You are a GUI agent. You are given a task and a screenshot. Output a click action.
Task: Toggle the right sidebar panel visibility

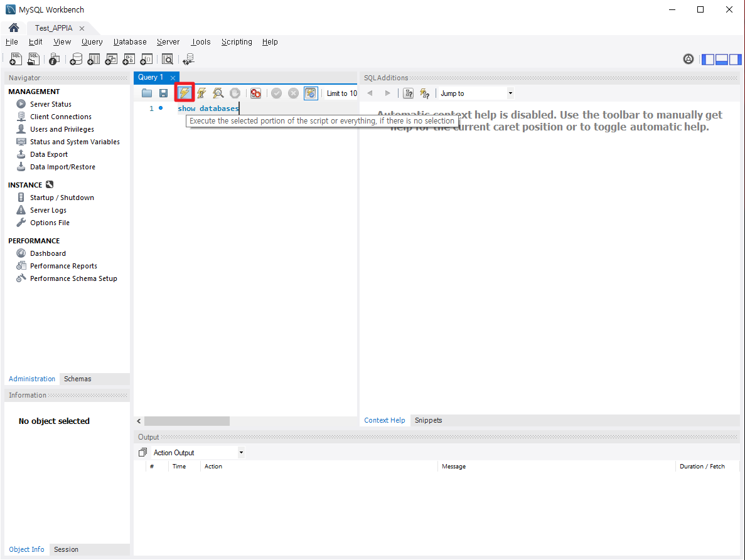click(x=735, y=60)
